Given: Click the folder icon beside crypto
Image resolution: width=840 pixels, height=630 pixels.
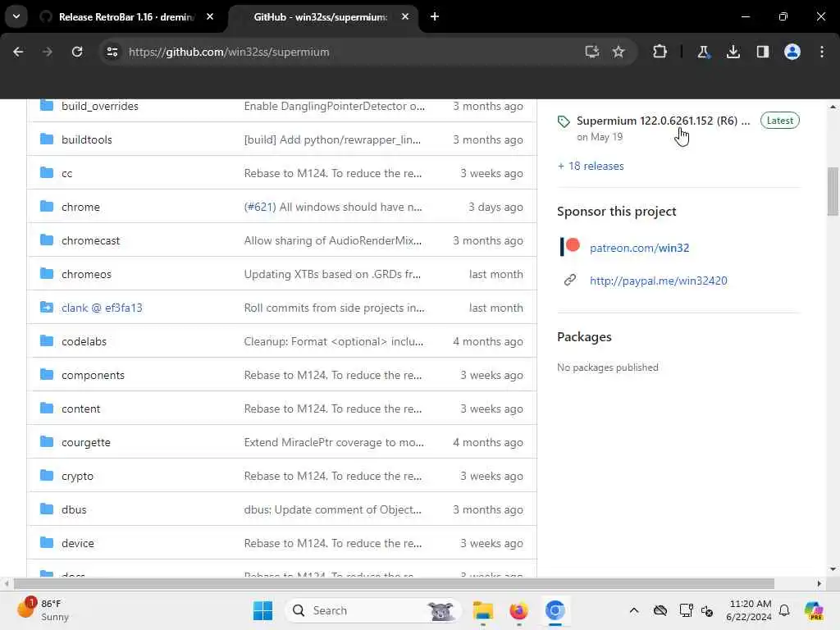Looking at the screenshot, I should coord(47,476).
